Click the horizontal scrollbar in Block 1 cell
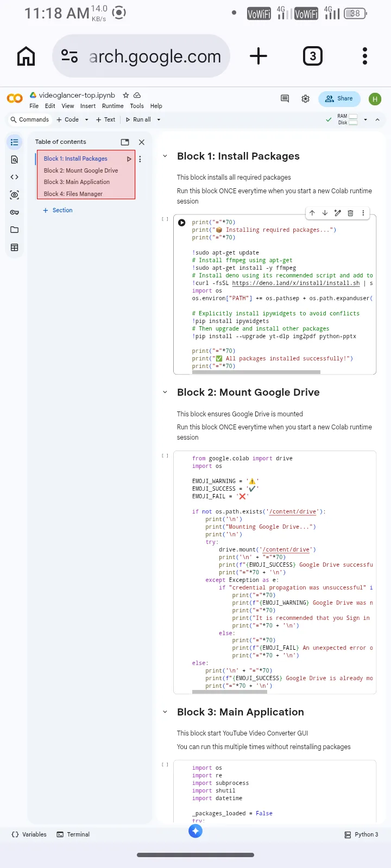This screenshot has width=391, height=868. 256,372
